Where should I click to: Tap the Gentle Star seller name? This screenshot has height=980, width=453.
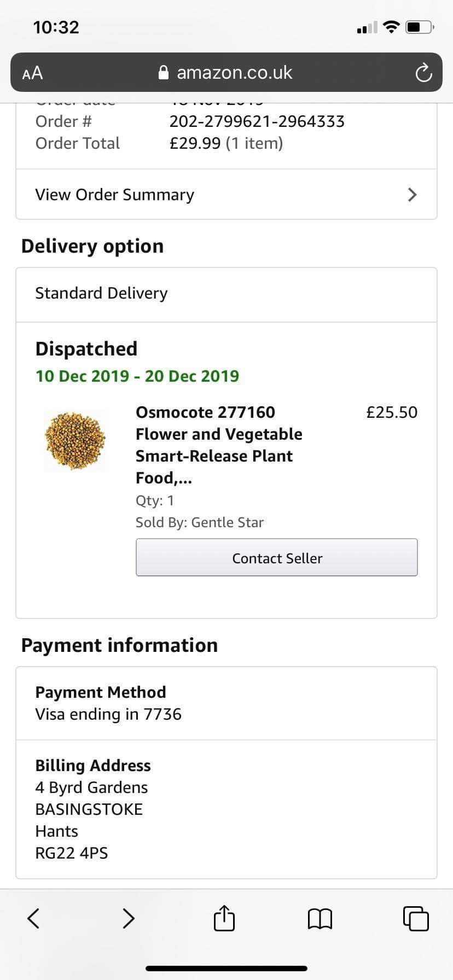click(227, 522)
